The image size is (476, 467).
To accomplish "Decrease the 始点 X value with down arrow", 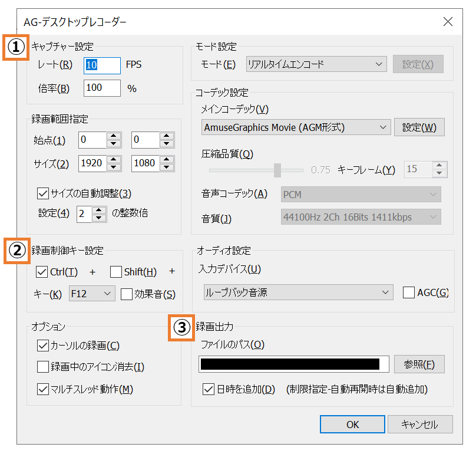I will [114, 144].
